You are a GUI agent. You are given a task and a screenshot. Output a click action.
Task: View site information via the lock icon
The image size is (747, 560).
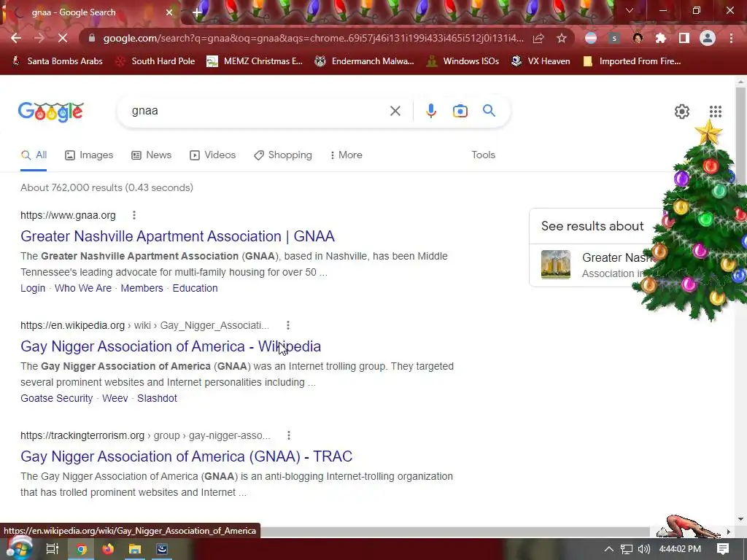coord(92,38)
